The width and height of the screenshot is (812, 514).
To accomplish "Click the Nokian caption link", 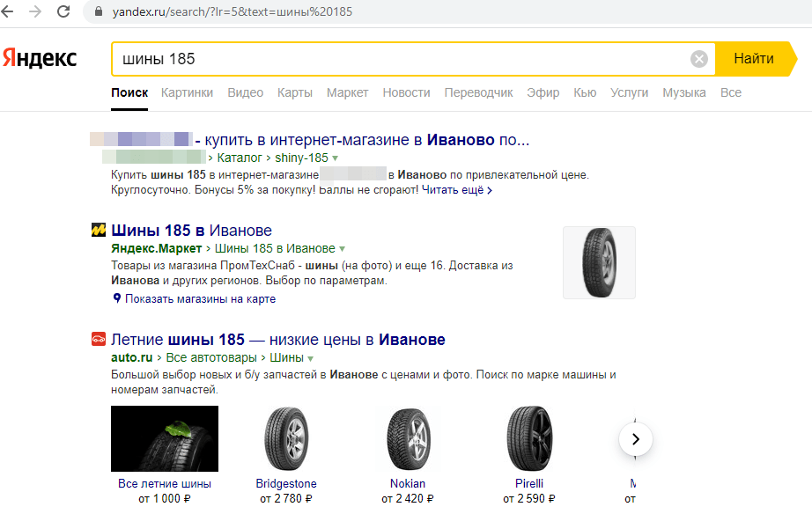I will point(408,483).
